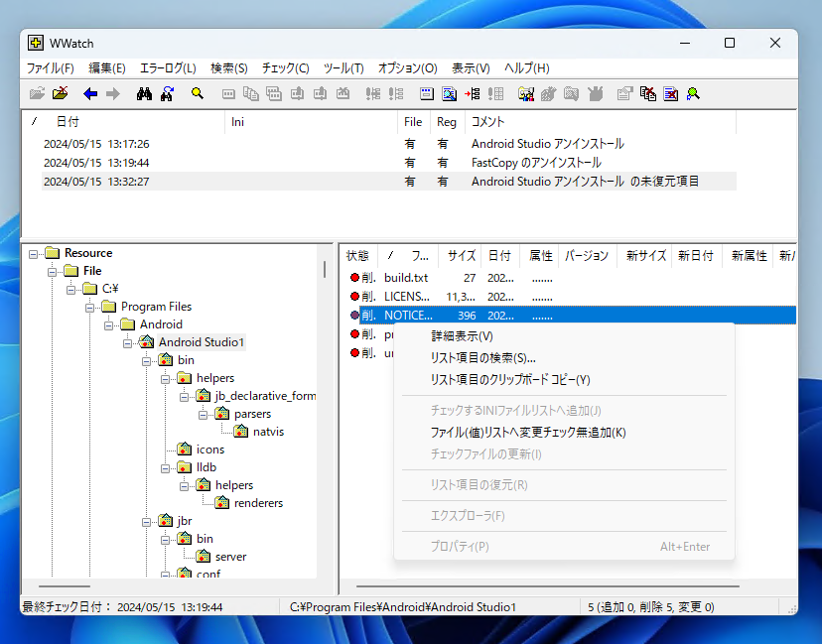The height and width of the screenshot is (644, 822).
Task: Select the Android Studio アンインストール の未復元項目 row
Action: 389,182
